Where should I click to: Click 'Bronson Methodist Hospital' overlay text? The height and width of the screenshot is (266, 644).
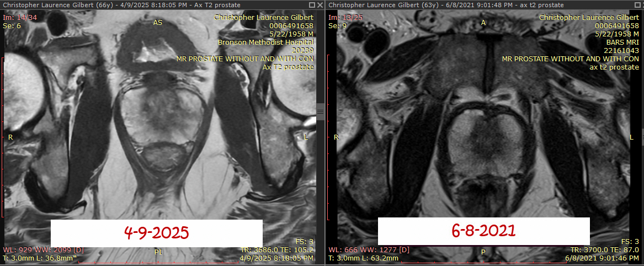pos(266,42)
